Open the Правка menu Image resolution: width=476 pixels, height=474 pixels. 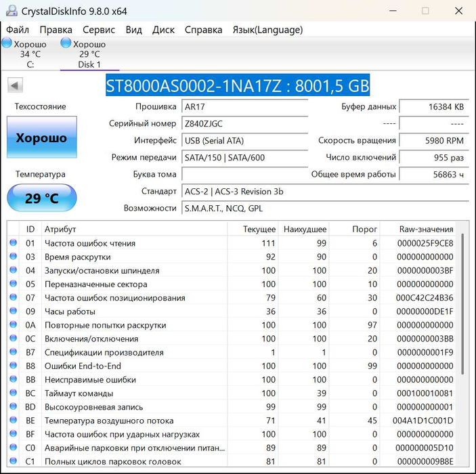pyautogui.click(x=56, y=30)
